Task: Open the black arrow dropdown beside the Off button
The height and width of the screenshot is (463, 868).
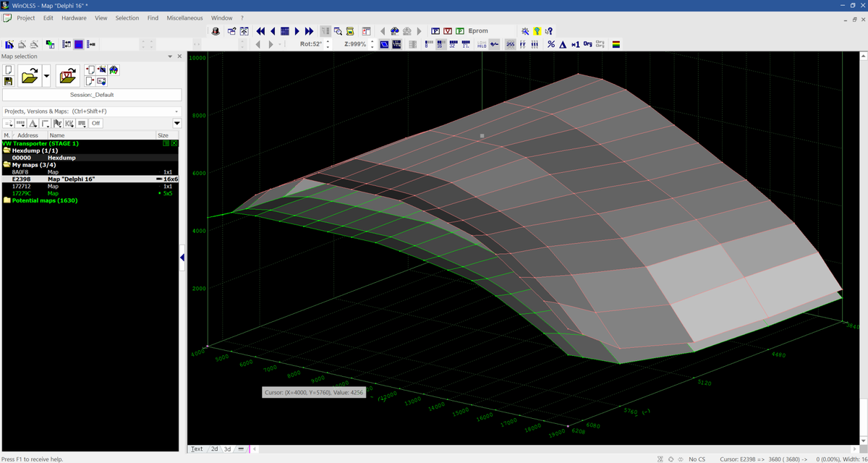Action: click(x=176, y=124)
